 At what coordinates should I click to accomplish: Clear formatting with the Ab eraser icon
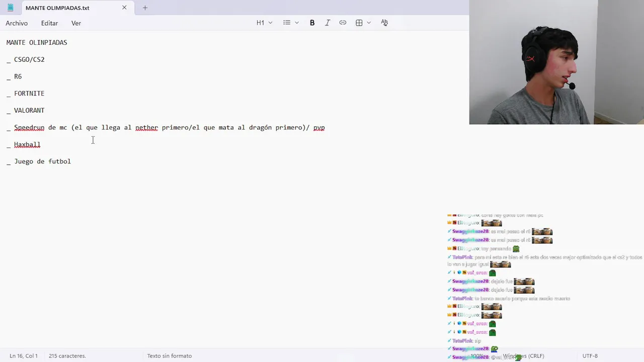[384, 23]
